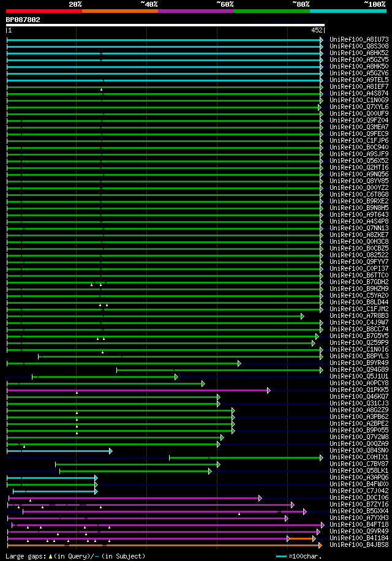Click label UniRef100_B4FT18

pos(359,525)
